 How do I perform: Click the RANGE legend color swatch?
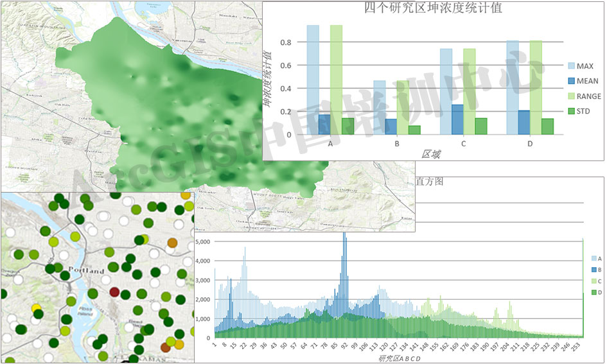(x=571, y=96)
